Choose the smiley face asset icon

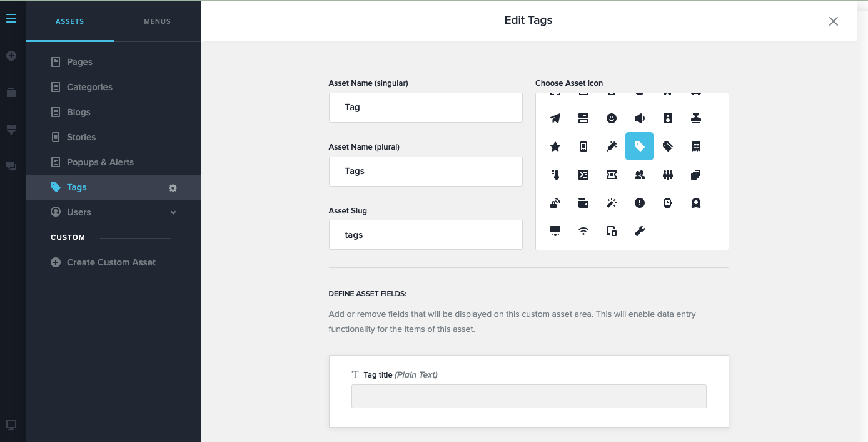pyautogui.click(x=612, y=118)
